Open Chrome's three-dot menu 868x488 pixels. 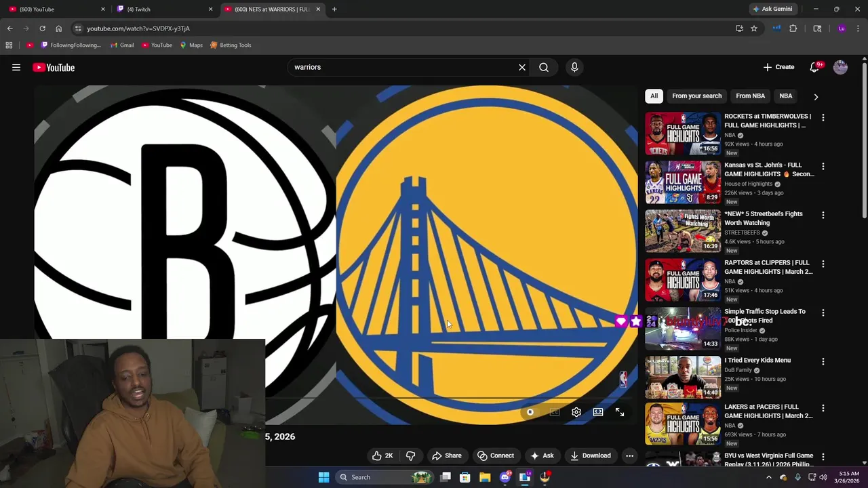(858, 28)
